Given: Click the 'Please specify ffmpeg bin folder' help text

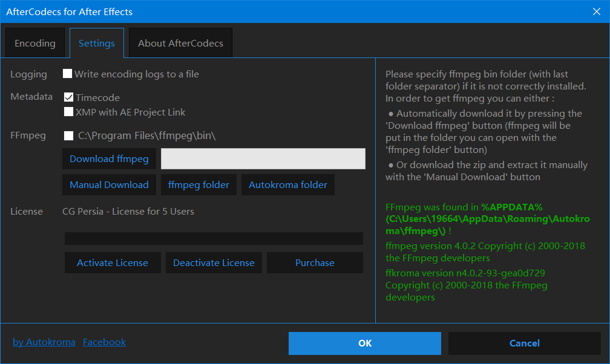Looking at the screenshot, I should pos(485,86).
